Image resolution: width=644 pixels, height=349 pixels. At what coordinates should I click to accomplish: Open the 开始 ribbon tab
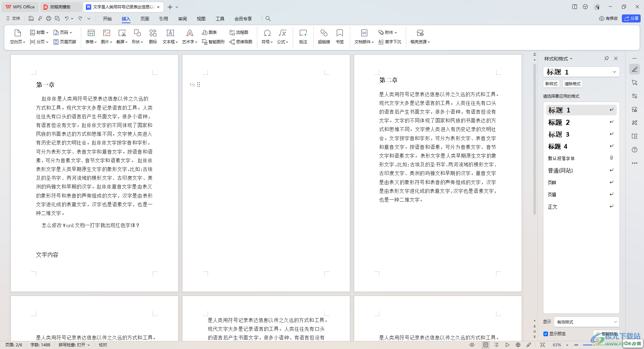(107, 19)
